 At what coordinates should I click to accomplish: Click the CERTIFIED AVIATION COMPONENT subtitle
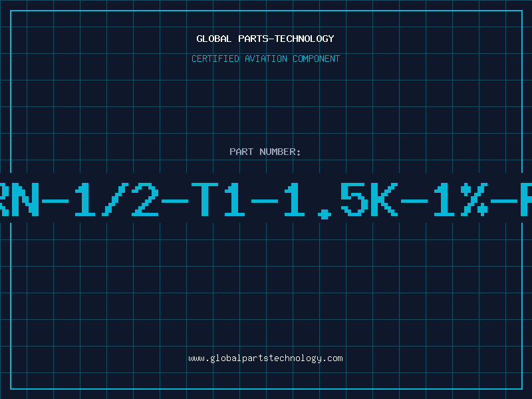point(265,59)
